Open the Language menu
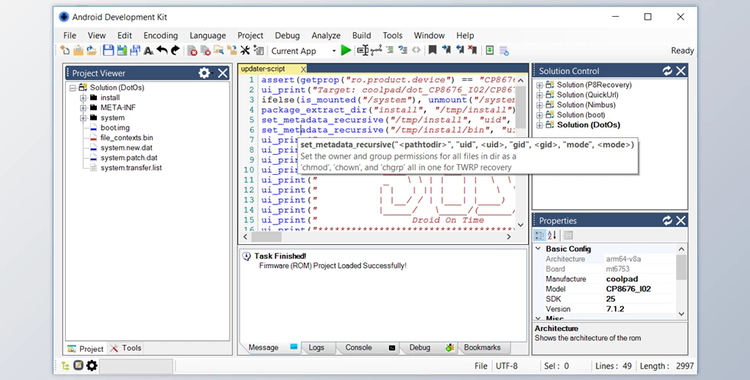This screenshot has height=380, width=750. pyautogui.click(x=208, y=35)
